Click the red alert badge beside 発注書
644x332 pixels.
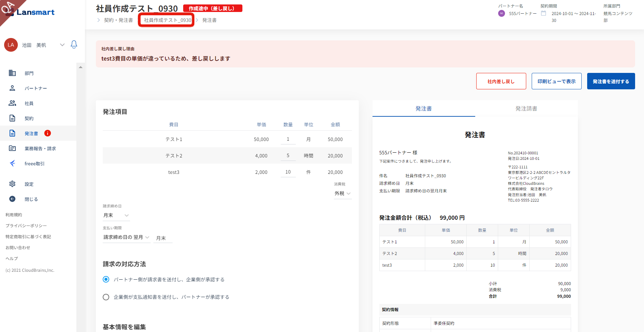click(48, 133)
